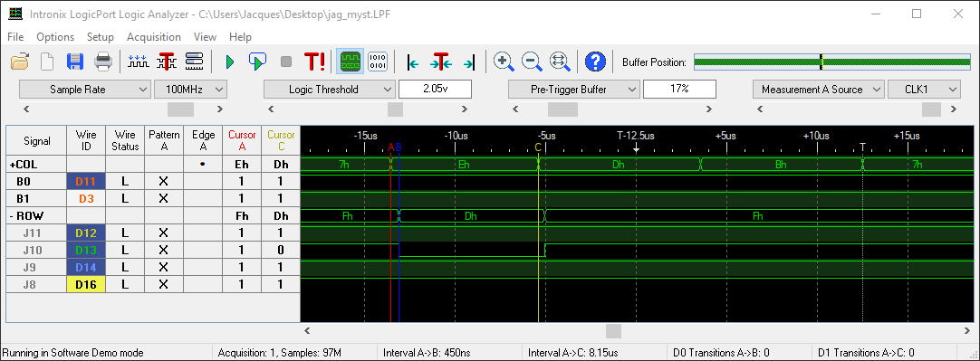Toggle Pattern A value for B0

tap(164, 182)
